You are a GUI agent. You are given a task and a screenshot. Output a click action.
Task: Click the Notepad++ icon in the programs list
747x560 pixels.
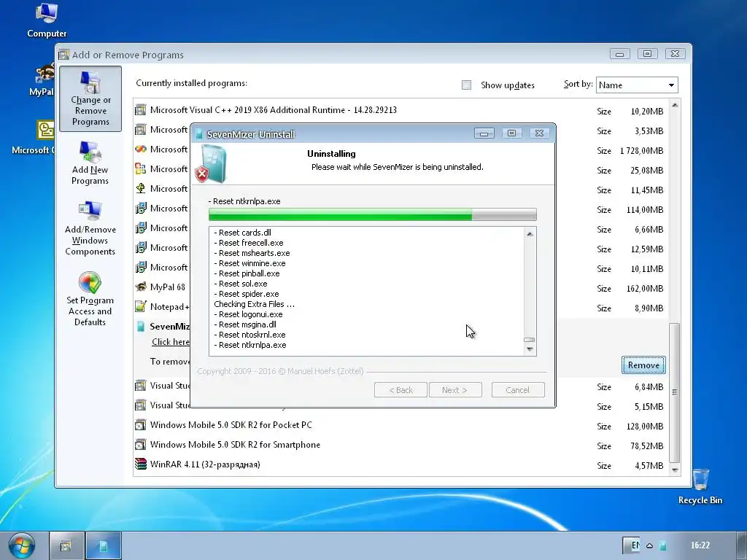[140, 306]
